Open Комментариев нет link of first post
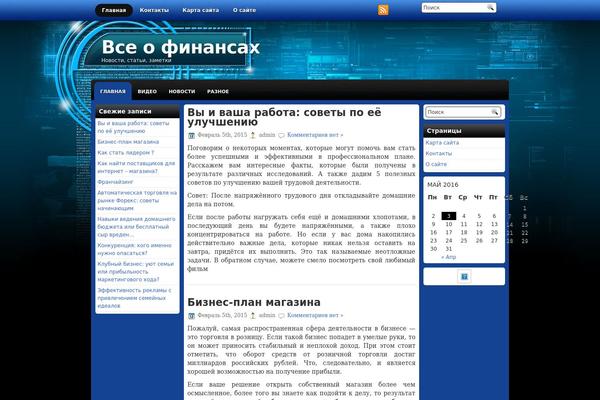This screenshot has width=600, height=400. 315,135
